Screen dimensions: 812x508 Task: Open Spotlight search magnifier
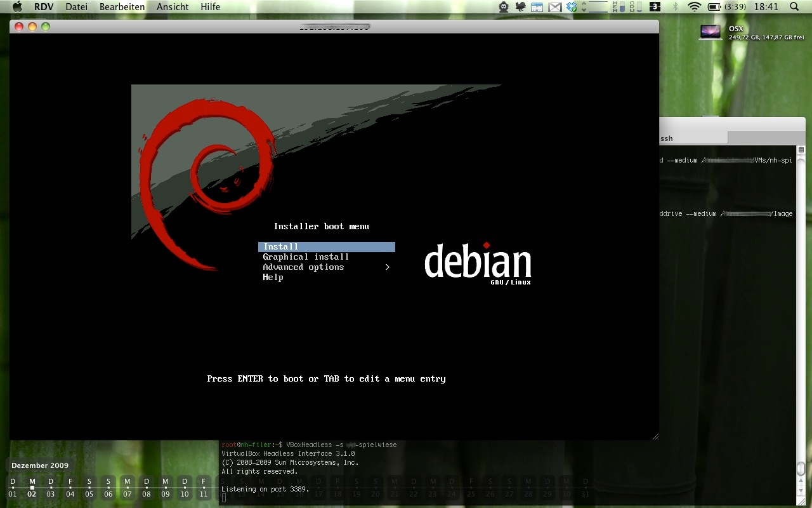coord(795,7)
